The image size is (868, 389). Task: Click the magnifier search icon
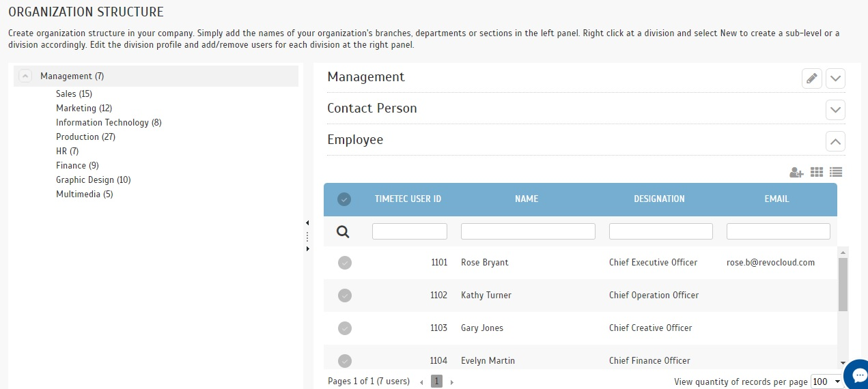pos(343,232)
